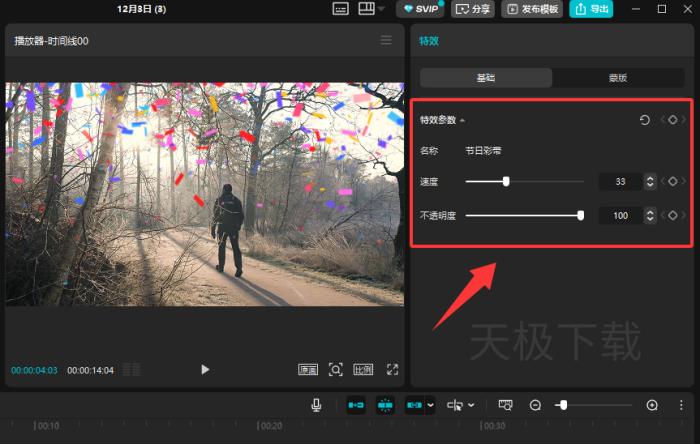Viewport: 700px width, 444px height.
Task: Select the 基础 tab
Action: (485, 78)
